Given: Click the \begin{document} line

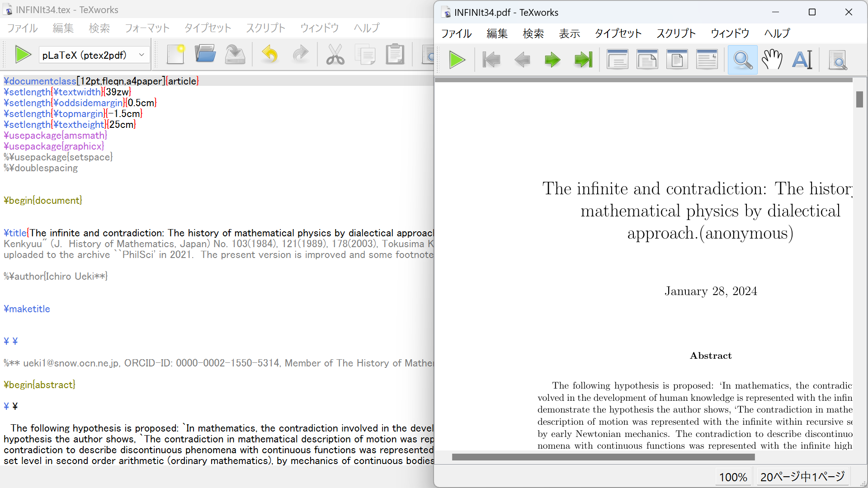Looking at the screenshot, I should [43, 201].
